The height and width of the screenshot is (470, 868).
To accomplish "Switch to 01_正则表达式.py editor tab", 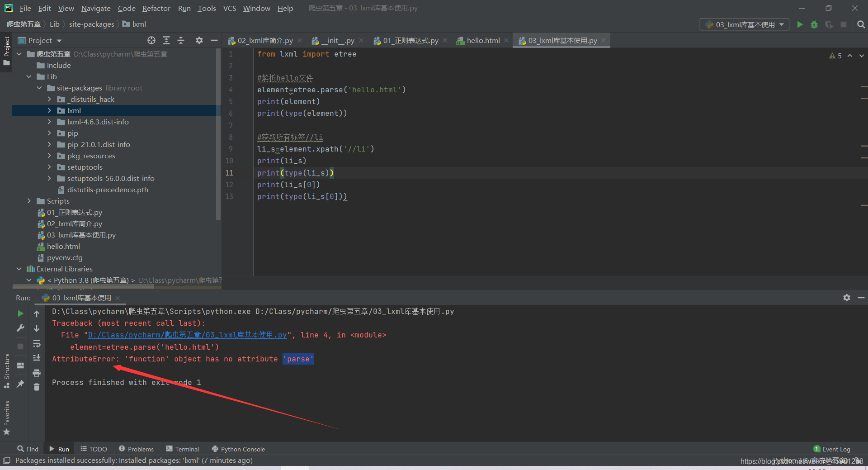I will [x=410, y=40].
